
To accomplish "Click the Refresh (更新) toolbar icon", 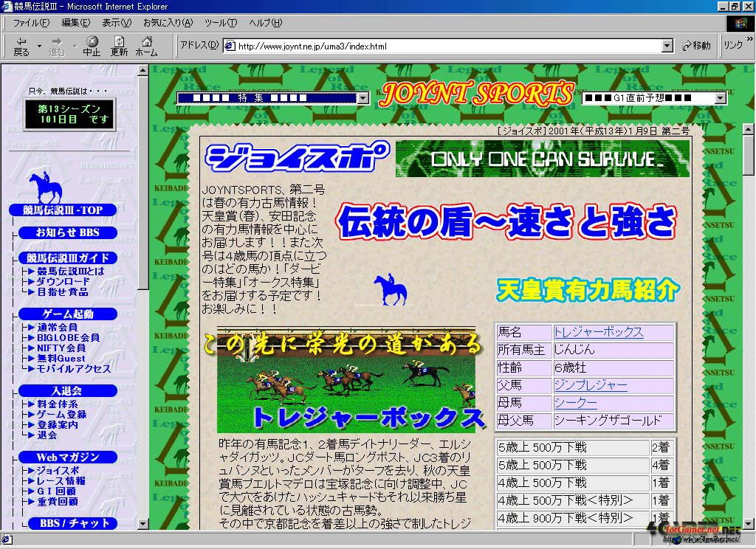I will [x=119, y=46].
